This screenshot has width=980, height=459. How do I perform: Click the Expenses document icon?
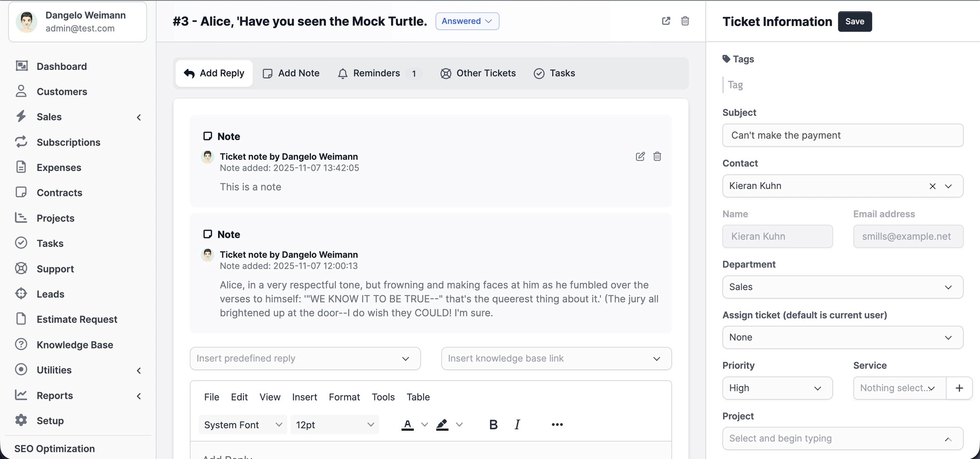(21, 167)
